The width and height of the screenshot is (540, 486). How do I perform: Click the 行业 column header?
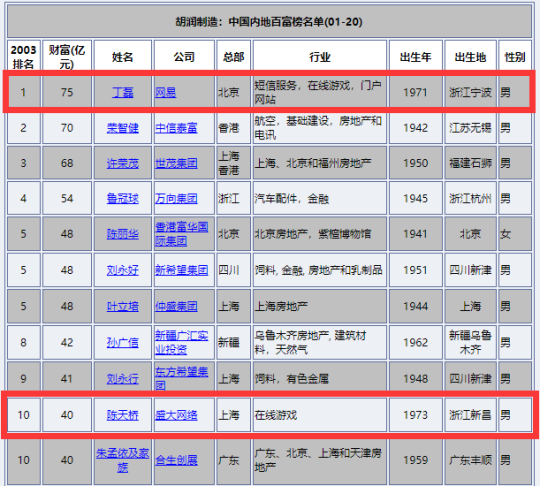(320, 57)
